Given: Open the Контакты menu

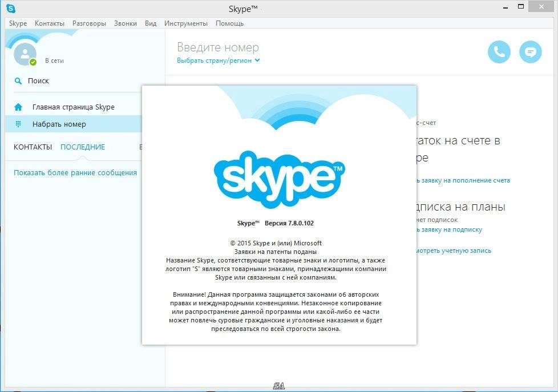Looking at the screenshot, I should pos(50,23).
